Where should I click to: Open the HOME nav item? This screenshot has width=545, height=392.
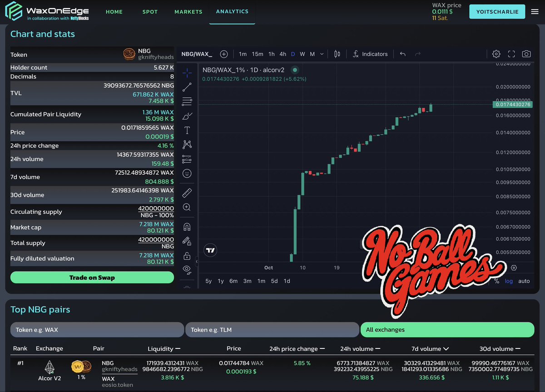click(x=114, y=12)
